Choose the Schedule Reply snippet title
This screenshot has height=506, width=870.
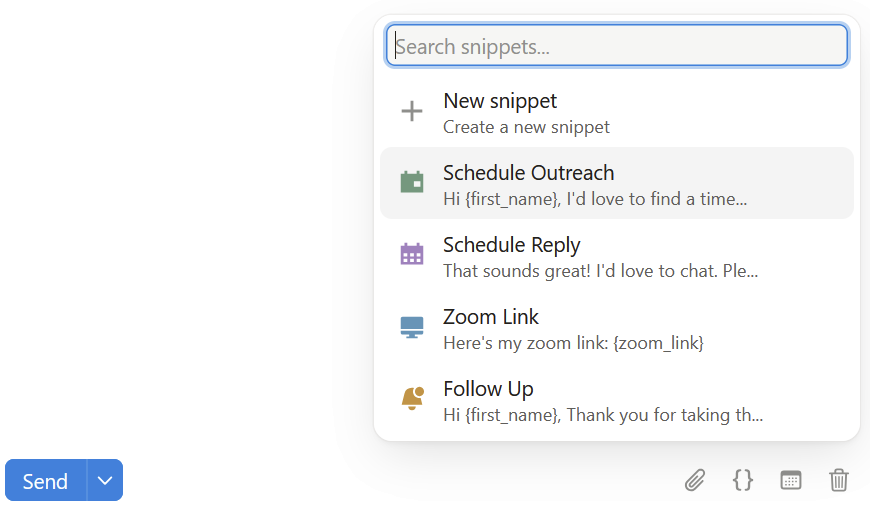tap(512, 245)
